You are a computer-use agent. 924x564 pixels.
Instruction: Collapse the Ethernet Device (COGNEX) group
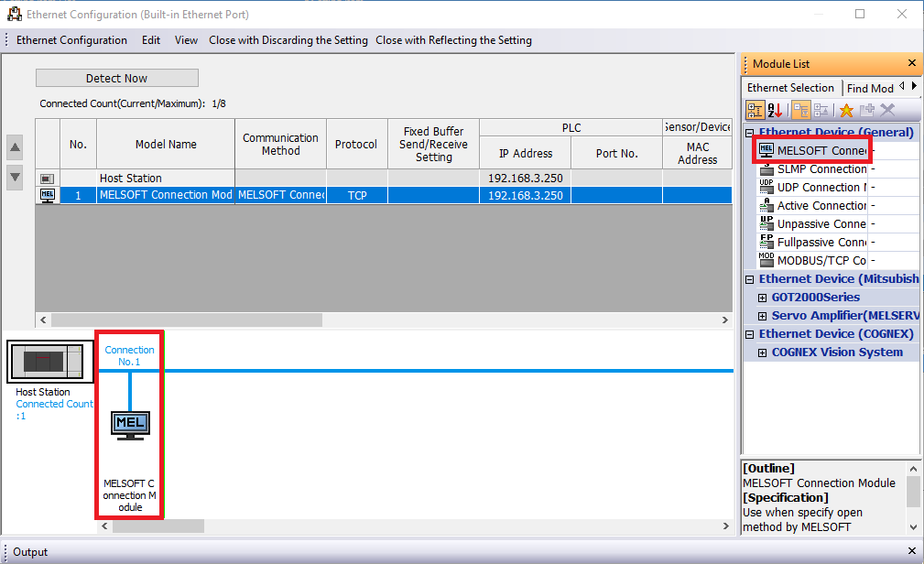pos(750,334)
